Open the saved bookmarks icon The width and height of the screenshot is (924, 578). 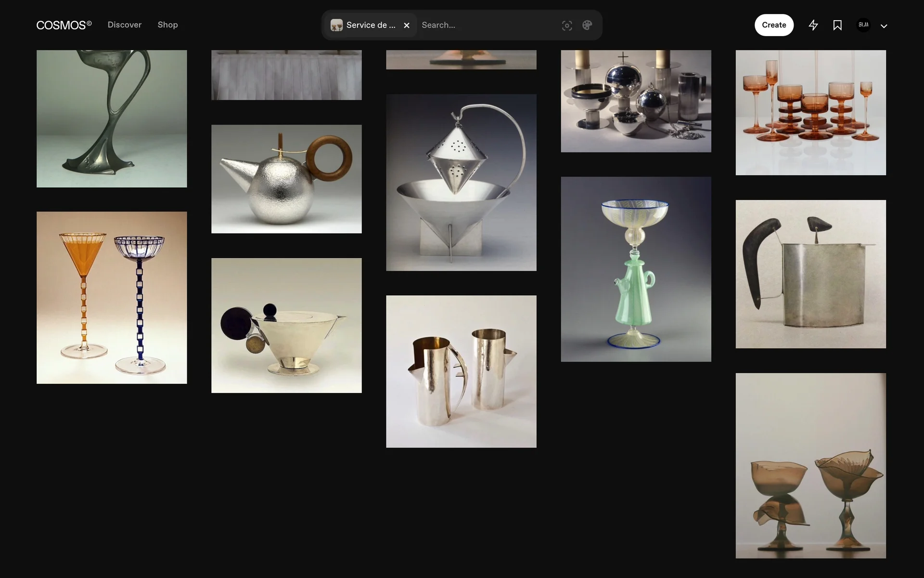[837, 25]
